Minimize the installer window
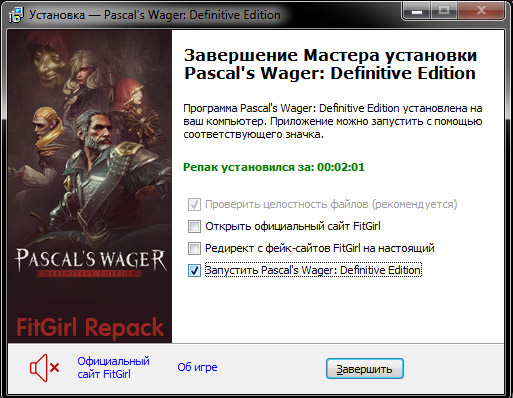513x398 pixels. click(x=417, y=11)
